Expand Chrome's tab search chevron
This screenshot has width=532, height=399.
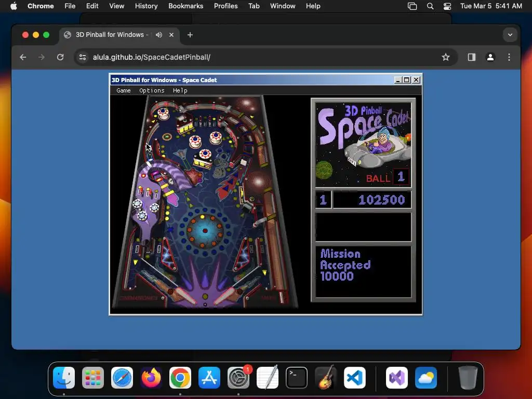click(510, 35)
